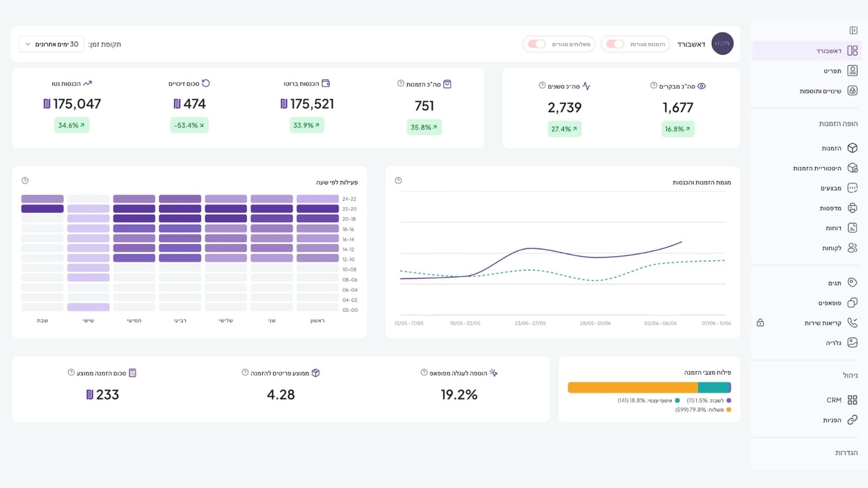
Task: Toggle the closed deliveries (משלוחים סגורים) switch
Action: pos(537,44)
